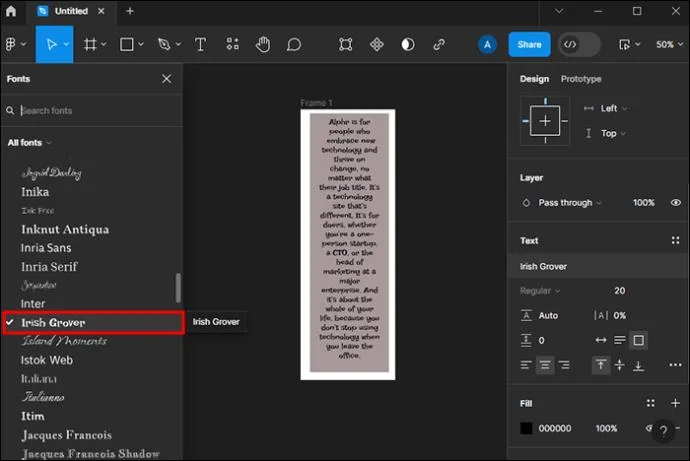690x461 pixels.
Task: Click the mask half-circle icon
Action: tap(408, 44)
